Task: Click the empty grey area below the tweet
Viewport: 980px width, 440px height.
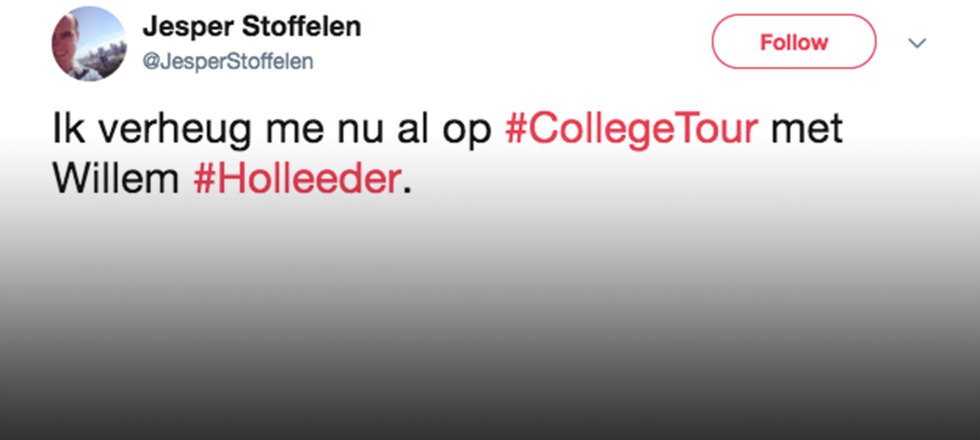Action: (x=490, y=327)
